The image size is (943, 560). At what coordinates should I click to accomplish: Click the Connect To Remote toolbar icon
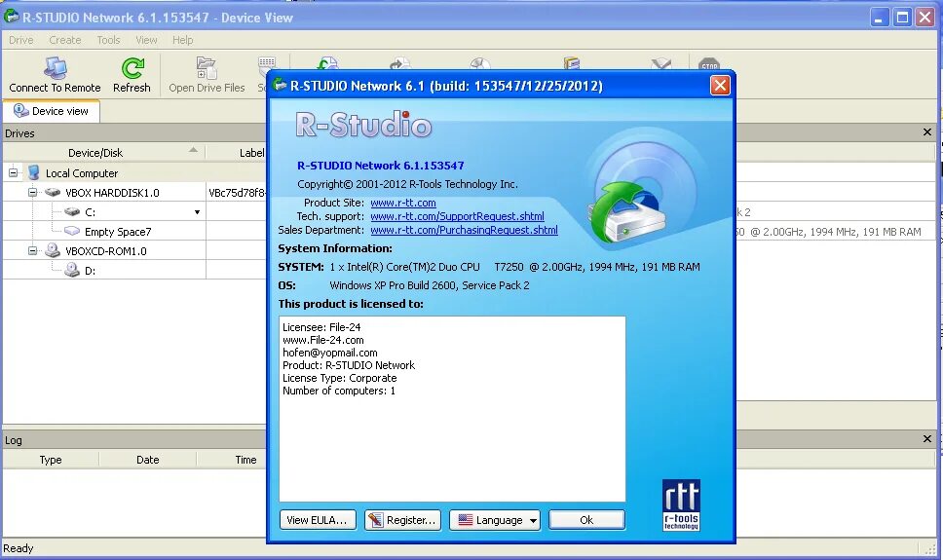[x=56, y=68]
